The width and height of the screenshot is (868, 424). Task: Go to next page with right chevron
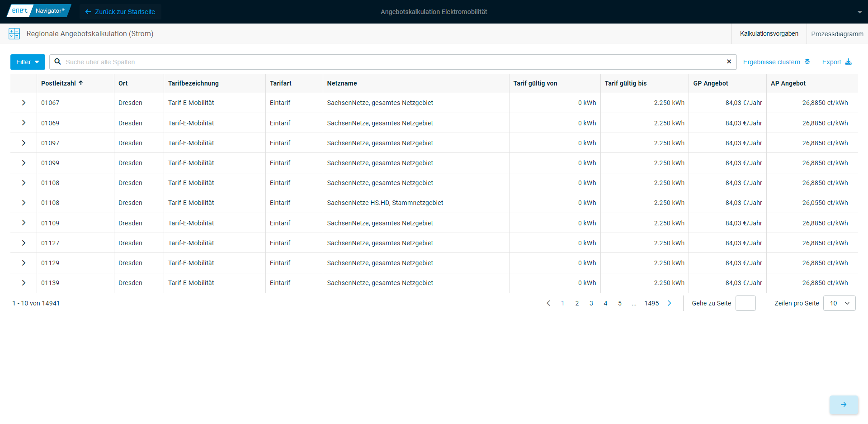(670, 303)
